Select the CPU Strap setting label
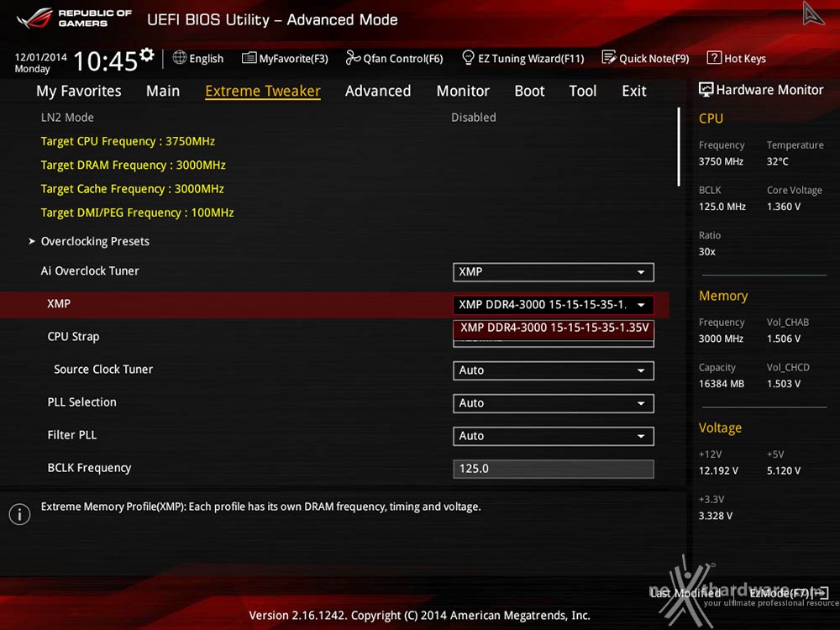 (x=73, y=337)
